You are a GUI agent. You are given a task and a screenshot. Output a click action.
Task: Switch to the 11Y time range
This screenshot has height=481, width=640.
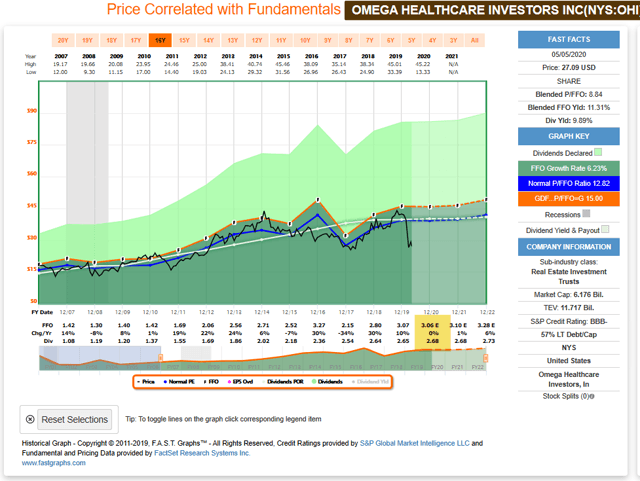[281, 40]
